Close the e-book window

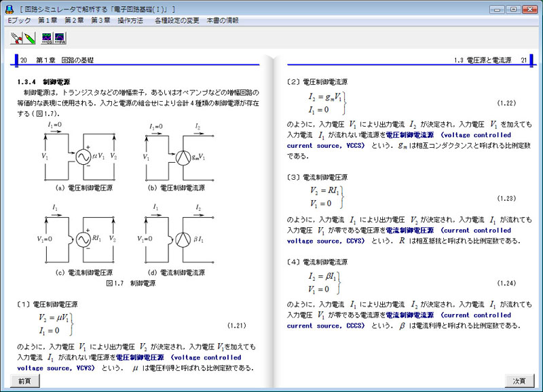[530, 9]
